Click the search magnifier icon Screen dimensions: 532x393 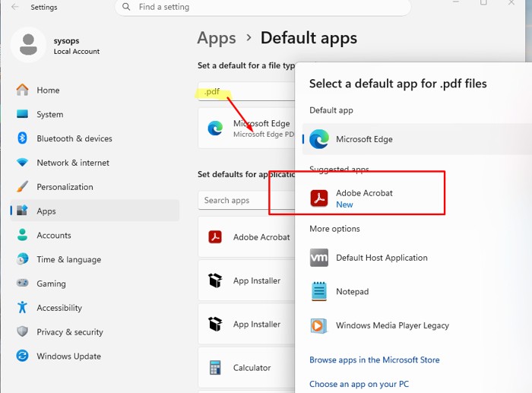(x=126, y=7)
